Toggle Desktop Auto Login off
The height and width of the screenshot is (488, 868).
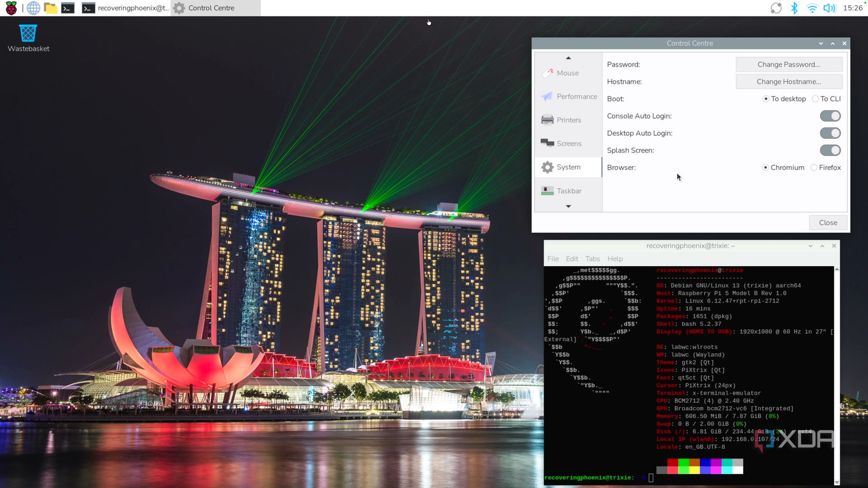click(x=830, y=133)
